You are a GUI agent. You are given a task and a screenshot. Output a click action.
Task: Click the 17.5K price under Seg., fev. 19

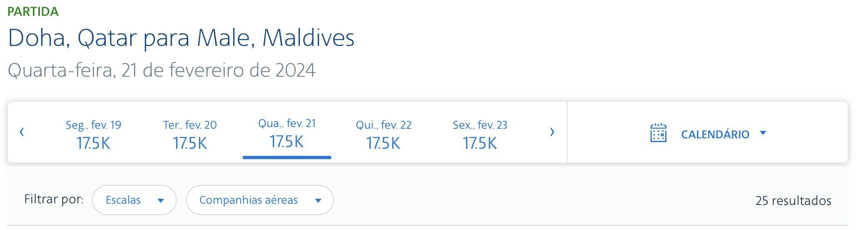click(x=93, y=143)
